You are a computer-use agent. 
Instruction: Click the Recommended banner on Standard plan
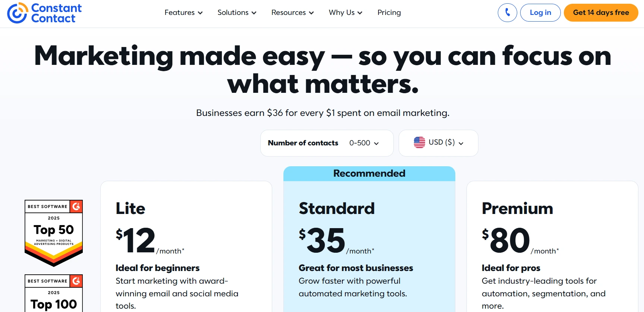369,174
